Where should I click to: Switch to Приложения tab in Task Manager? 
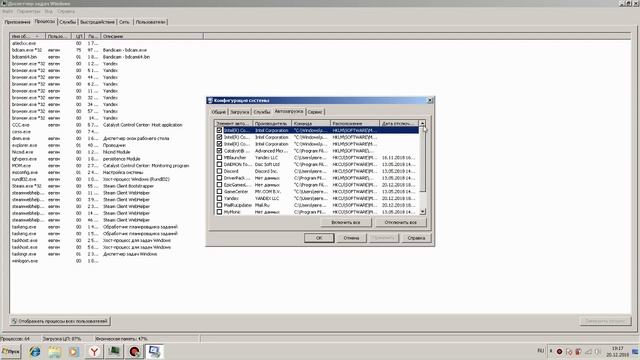click(18, 22)
